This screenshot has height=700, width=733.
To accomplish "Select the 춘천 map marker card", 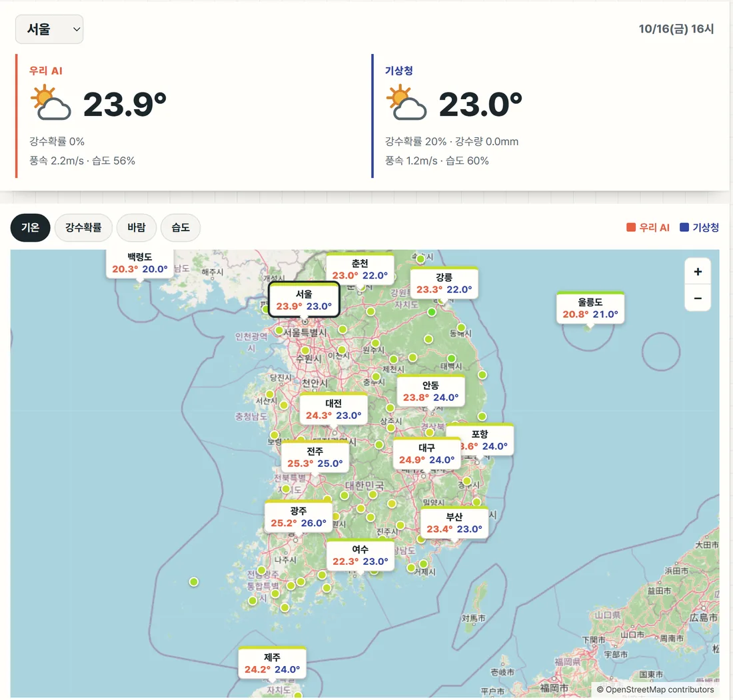I will (360, 269).
